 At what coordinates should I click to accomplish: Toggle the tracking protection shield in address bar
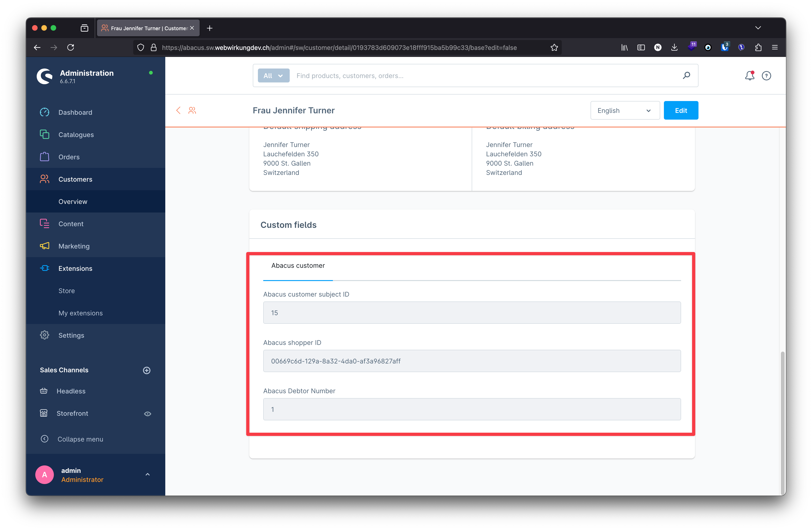(141, 47)
